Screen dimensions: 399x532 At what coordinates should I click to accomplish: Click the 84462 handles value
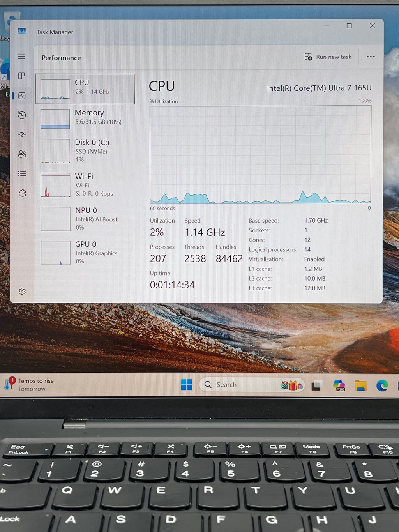(x=229, y=258)
